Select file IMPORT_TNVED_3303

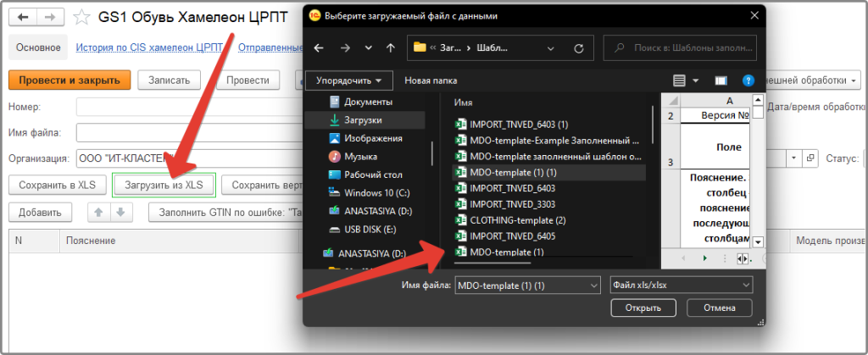(513, 204)
